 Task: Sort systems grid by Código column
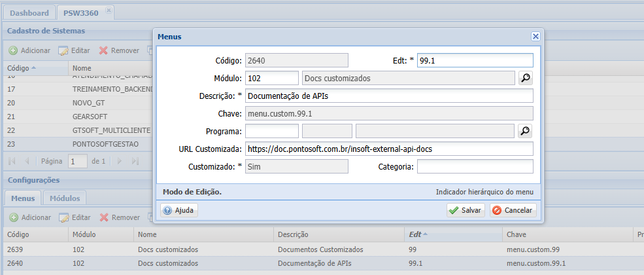[36, 68]
